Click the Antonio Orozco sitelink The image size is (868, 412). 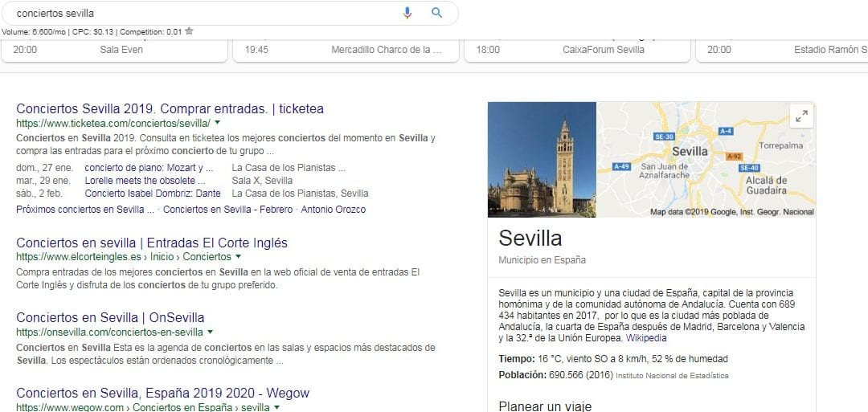(334, 210)
